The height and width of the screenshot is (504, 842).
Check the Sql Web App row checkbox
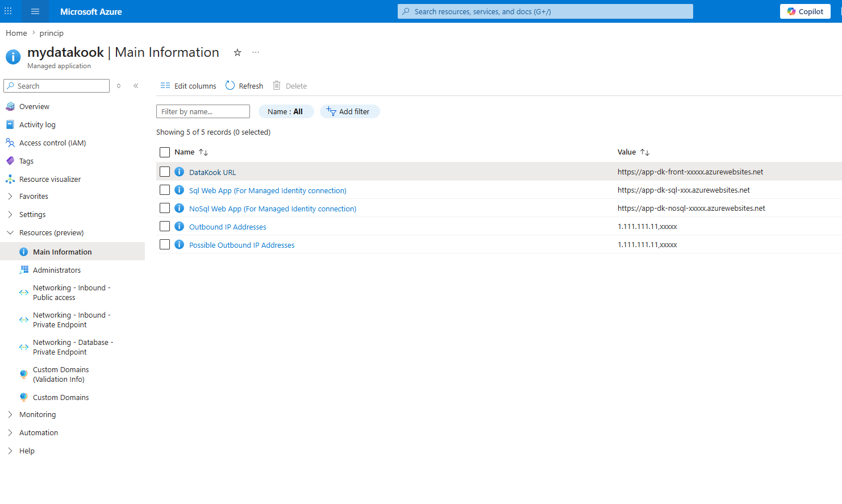pos(165,190)
